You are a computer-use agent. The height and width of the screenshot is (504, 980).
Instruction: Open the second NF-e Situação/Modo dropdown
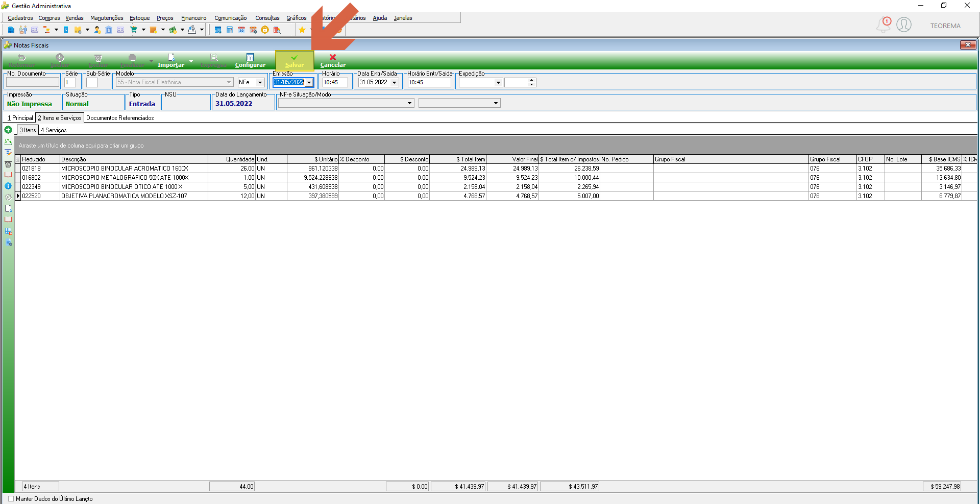point(496,103)
